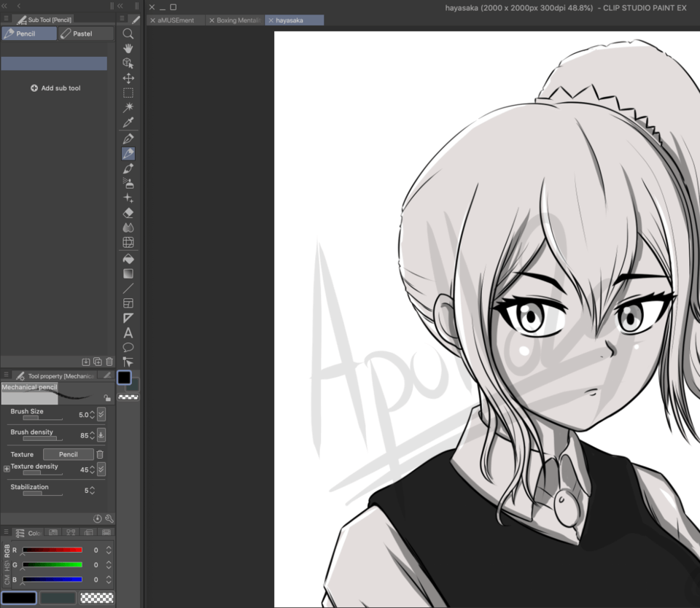Select the transparent color swatch in Color panel
Screen dimensions: 700x608
(x=97, y=598)
